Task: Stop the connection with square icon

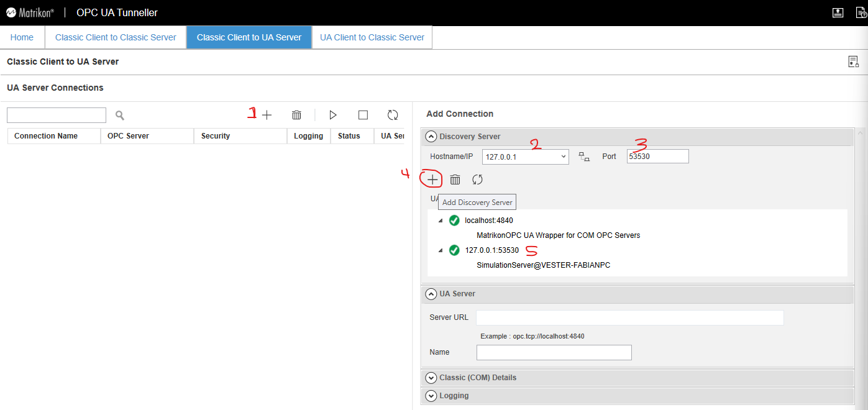Action: 363,115
